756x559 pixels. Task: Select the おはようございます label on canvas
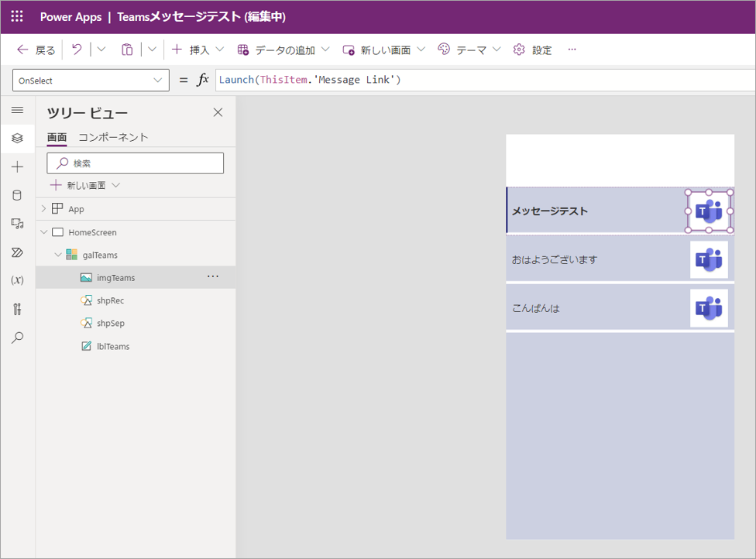[x=555, y=259]
